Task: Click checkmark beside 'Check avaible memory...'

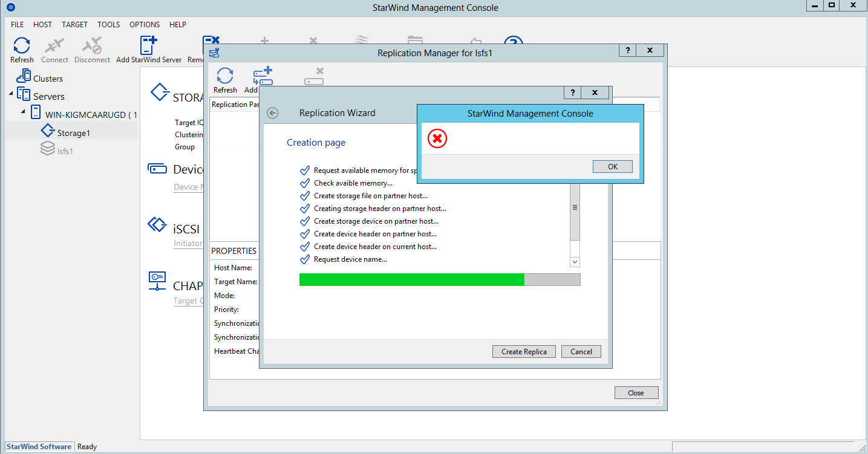Action: tap(305, 183)
